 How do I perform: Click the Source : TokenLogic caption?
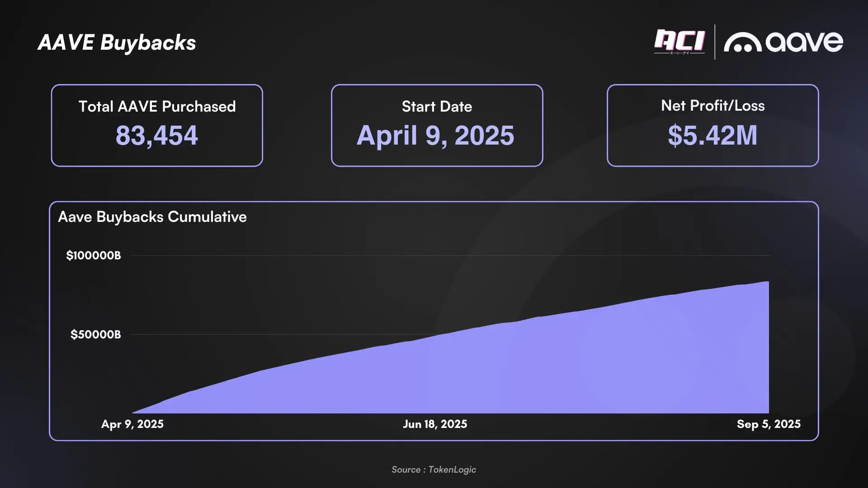click(x=434, y=469)
